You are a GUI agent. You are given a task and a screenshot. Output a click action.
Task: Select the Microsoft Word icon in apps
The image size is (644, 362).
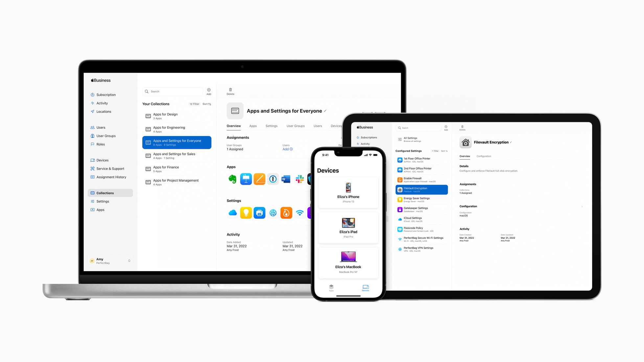(286, 179)
